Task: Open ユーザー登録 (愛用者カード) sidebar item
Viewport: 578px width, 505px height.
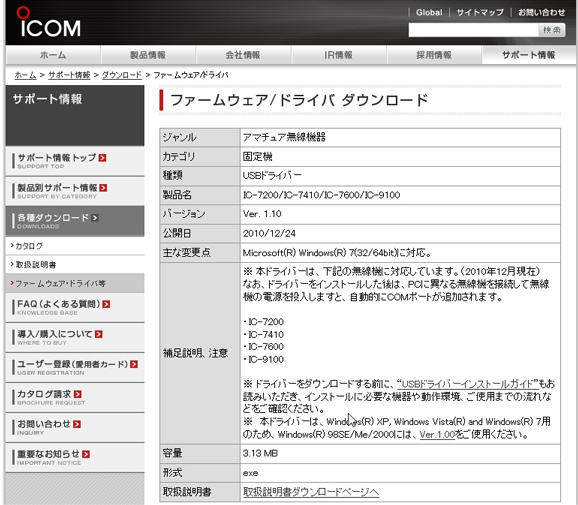Action: [75, 368]
